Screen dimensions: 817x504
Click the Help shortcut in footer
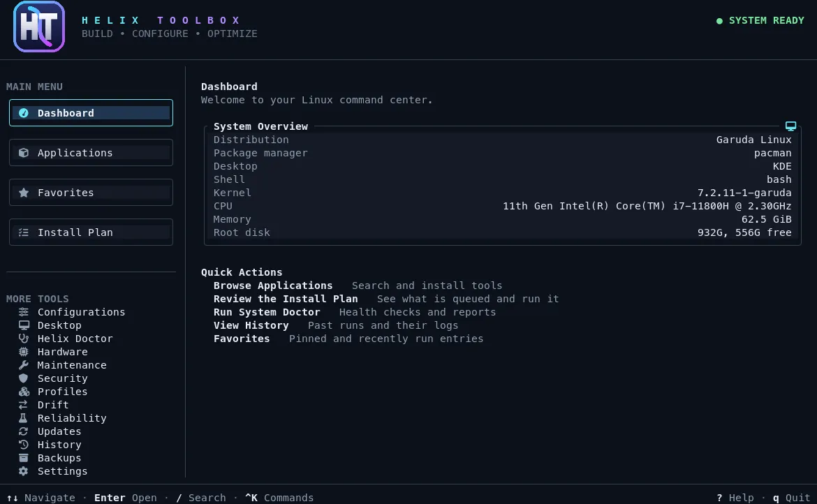[x=735, y=498]
